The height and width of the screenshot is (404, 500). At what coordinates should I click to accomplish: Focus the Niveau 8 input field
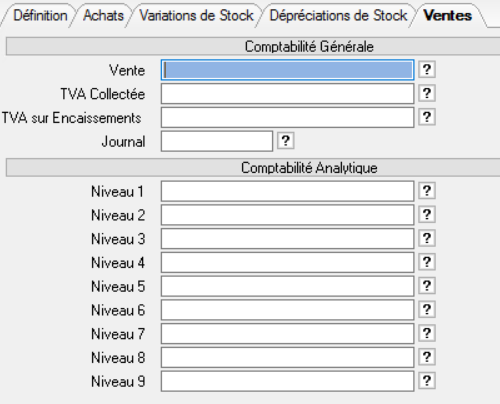tap(288, 357)
